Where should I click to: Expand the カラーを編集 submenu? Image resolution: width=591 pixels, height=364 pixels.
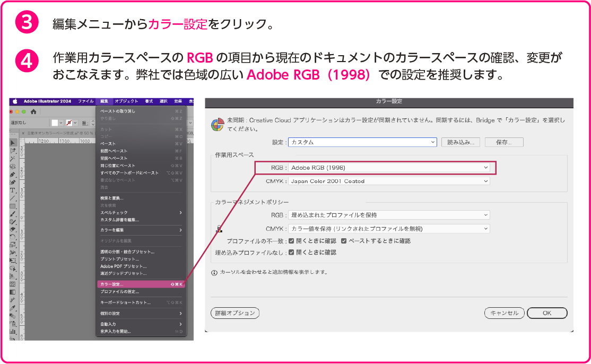(141, 230)
